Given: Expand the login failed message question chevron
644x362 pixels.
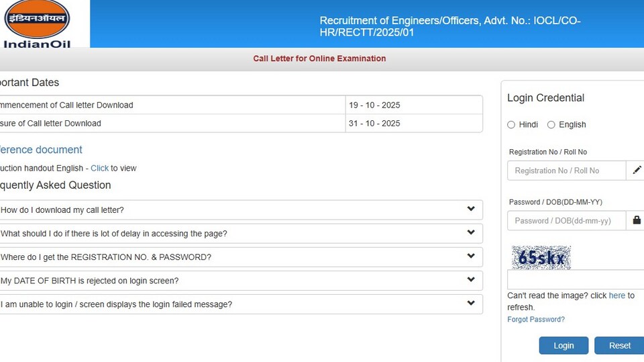Looking at the screenshot, I should click(471, 303).
